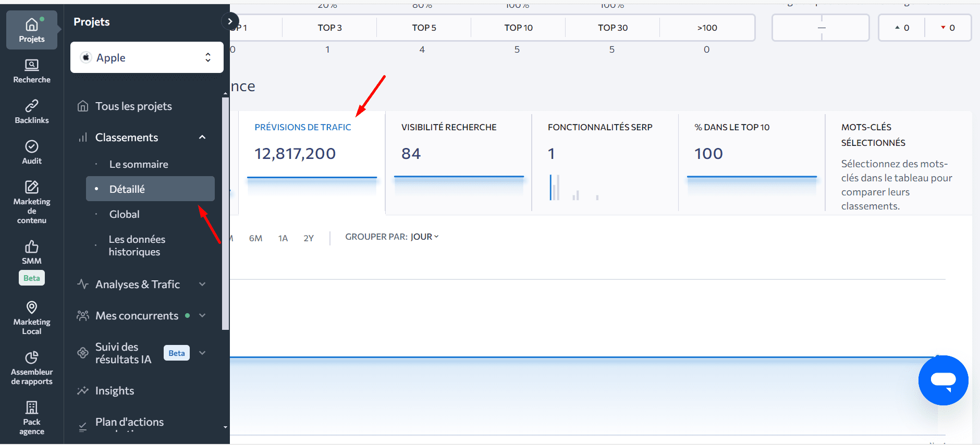Click the green up arrow change counter
The height and width of the screenshot is (445, 980).
pyautogui.click(x=902, y=28)
